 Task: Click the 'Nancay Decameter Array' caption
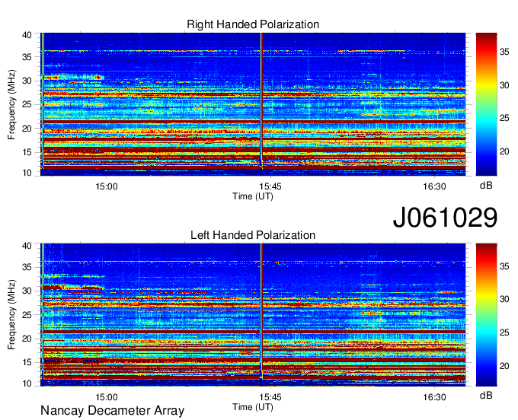(x=112, y=411)
